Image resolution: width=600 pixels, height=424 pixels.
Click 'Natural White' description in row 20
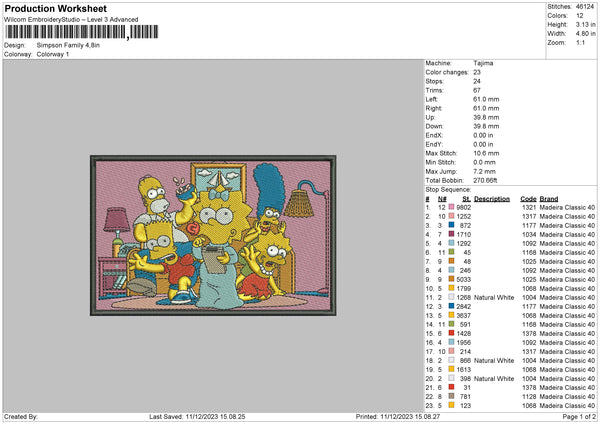coord(494,378)
